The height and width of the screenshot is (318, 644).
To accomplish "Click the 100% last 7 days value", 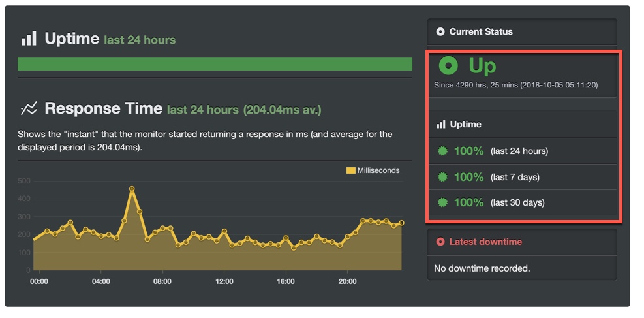I will coord(468,177).
